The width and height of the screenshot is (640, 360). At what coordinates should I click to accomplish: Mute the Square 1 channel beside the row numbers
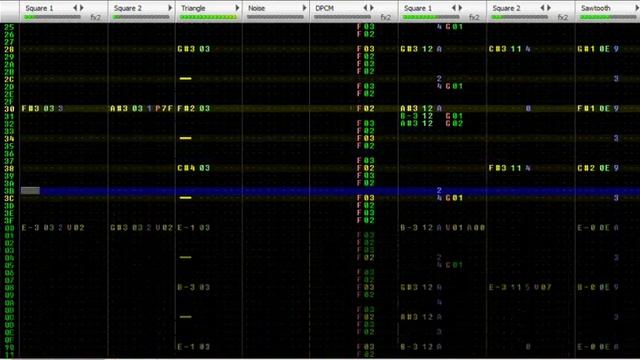(39, 8)
